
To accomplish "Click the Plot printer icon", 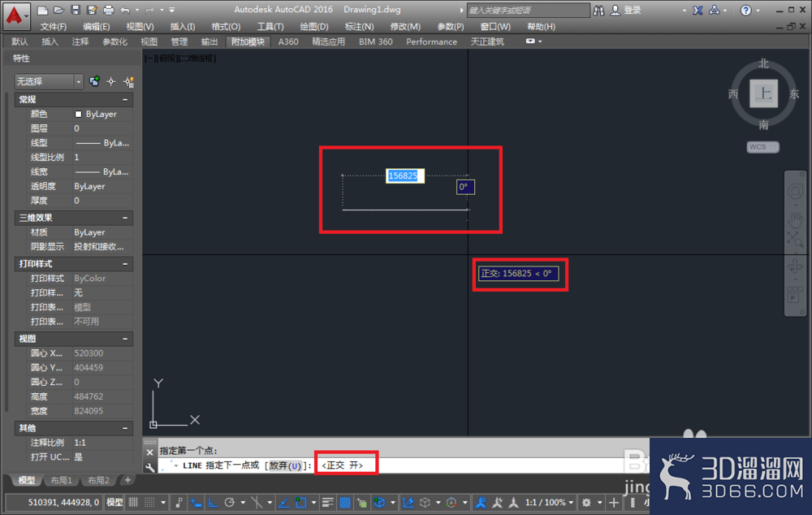I will point(108,10).
